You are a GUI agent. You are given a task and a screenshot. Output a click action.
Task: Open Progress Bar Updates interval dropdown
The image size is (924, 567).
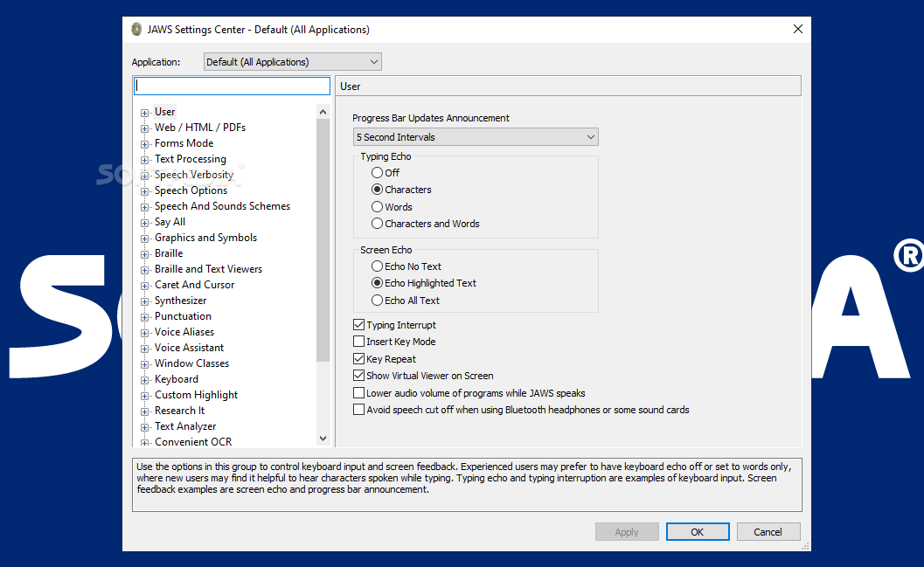(476, 137)
